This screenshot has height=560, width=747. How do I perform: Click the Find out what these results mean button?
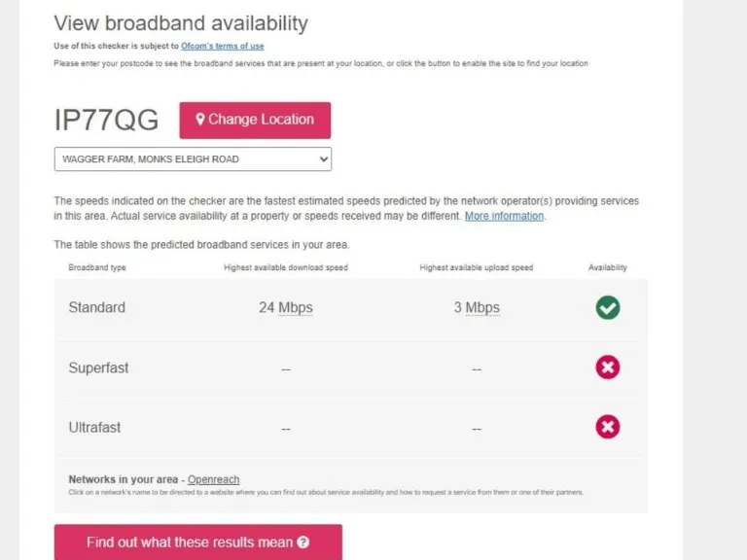click(x=197, y=542)
